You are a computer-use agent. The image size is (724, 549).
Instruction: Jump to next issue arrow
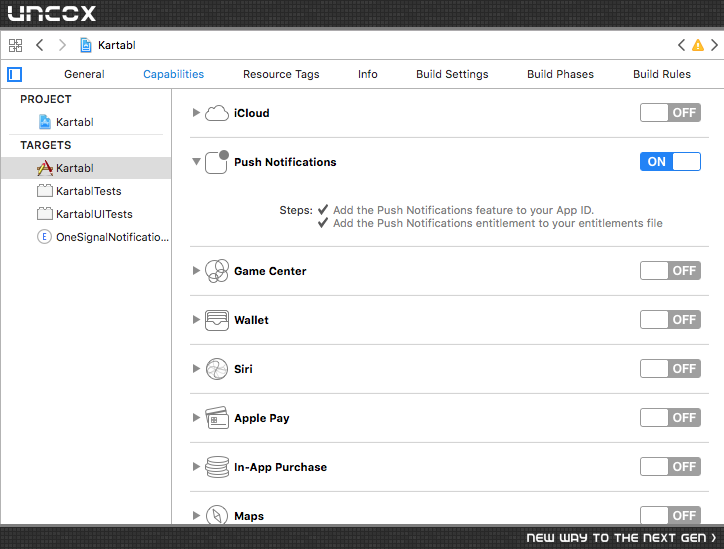click(x=714, y=45)
